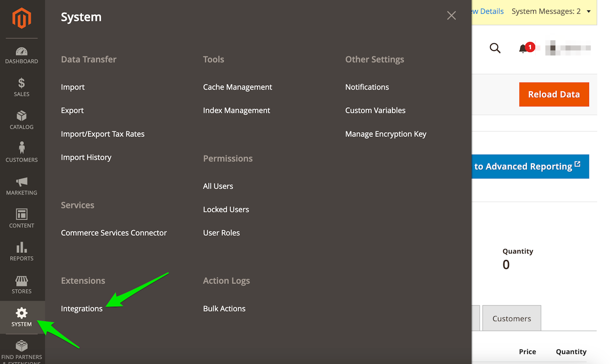
Task: Open the Sales dollar icon
Action: click(21, 83)
